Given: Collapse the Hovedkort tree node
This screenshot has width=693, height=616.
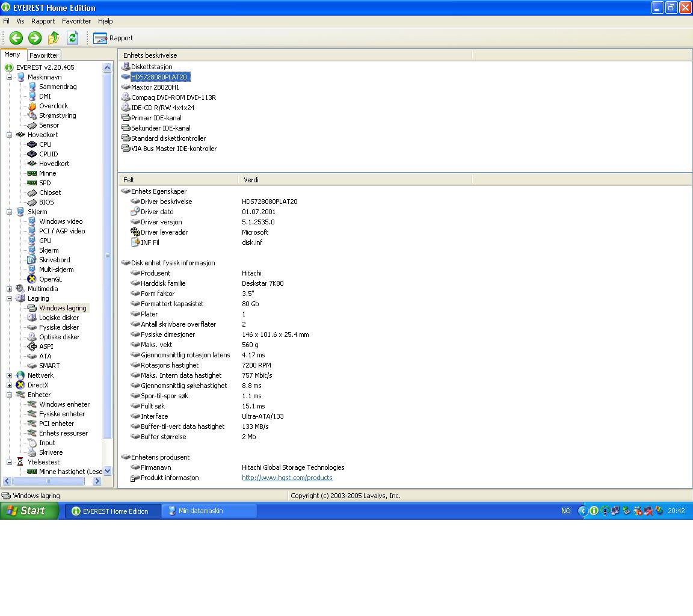Looking at the screenshot, I should tap(9, 135).
